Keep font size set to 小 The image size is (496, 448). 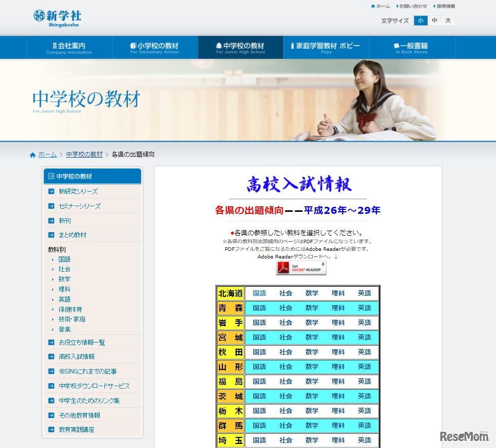420,21
